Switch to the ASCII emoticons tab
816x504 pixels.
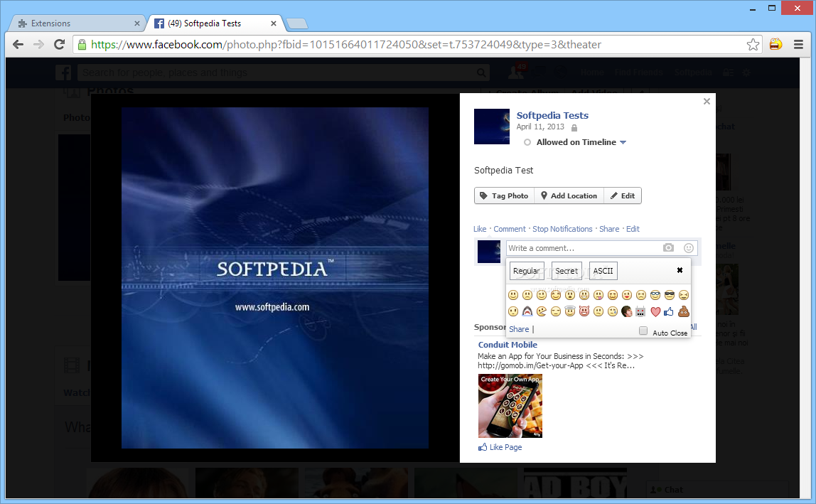pos(603,271)
